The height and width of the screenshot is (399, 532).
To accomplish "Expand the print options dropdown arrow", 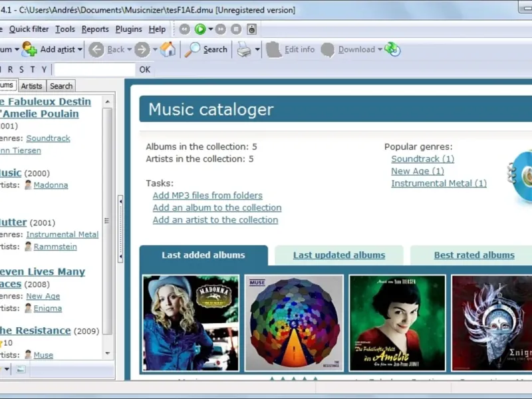I will [257, 49].
